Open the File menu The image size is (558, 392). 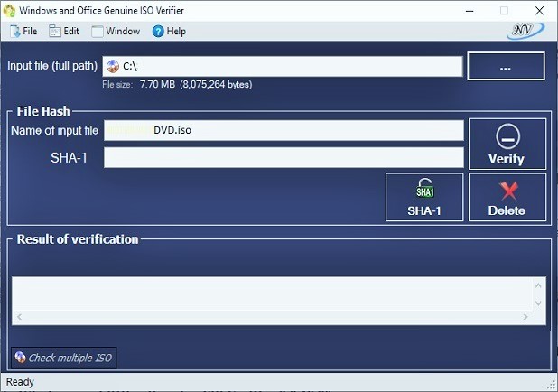(23, 32)
